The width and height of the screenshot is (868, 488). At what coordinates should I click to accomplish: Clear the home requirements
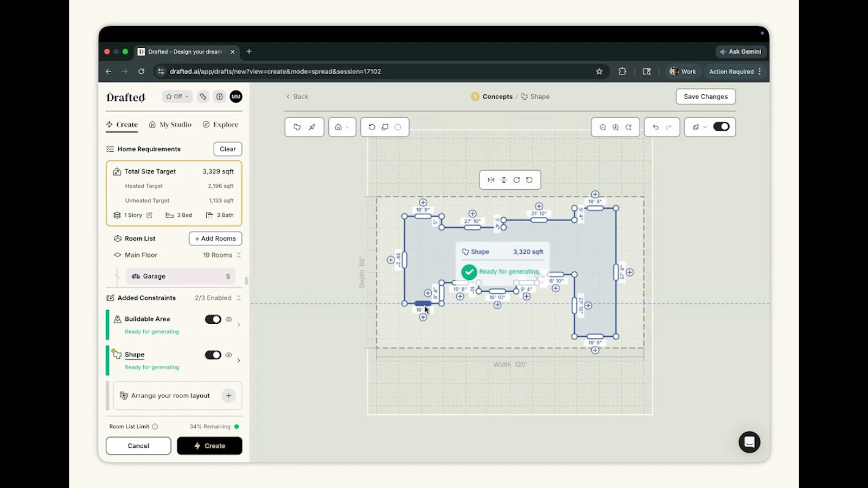pyautogui.click(x=228, y=149)
